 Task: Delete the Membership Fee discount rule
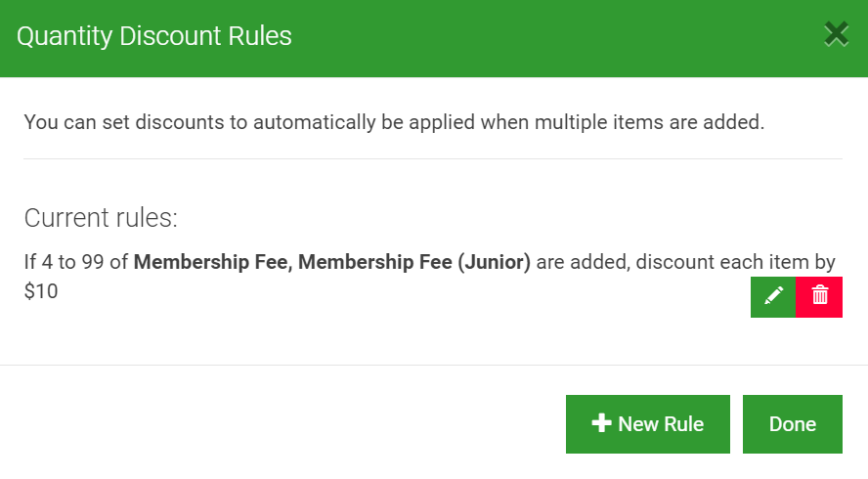tap(819, 297)
